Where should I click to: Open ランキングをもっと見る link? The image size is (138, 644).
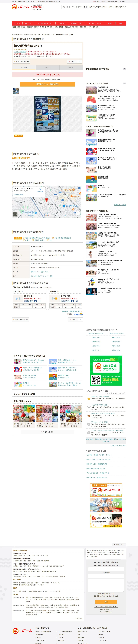[118, 446]
